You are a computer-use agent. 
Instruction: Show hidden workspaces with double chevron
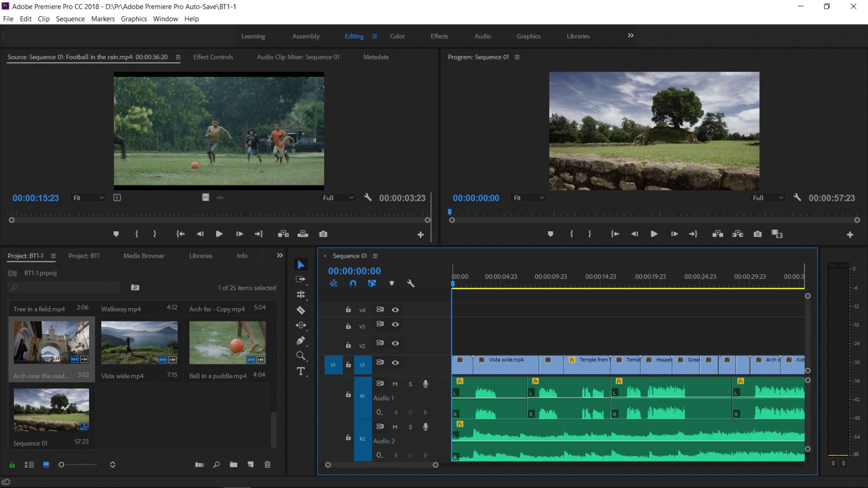631,36
